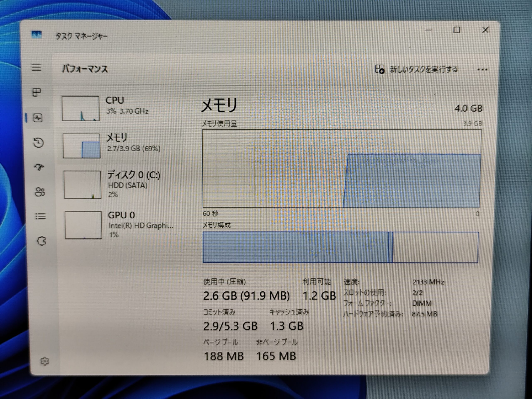Viewport: 532px width, 399px height.
Task: Click the memory mini graph thumbnail
Action: click(81, 146)
